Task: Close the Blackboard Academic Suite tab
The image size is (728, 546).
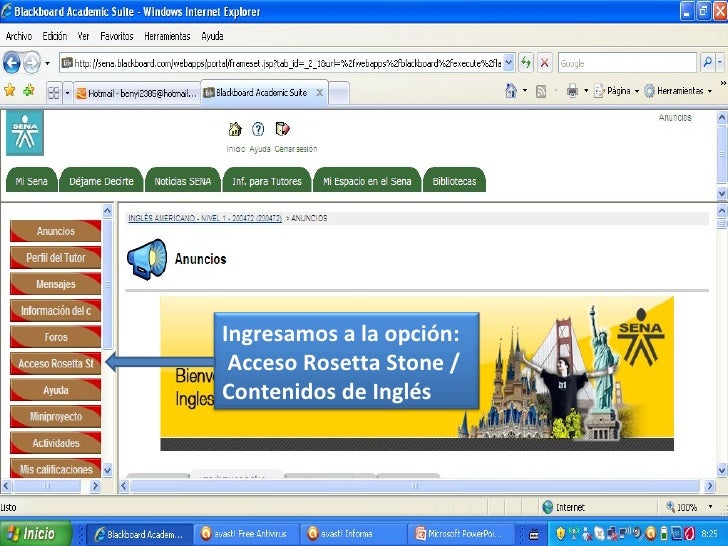Action: pos(319,92)
